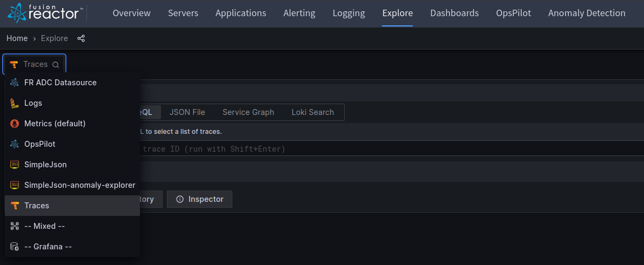Click the FR ADC Datasource atom icon
The image size is (644, 265).
15,83
